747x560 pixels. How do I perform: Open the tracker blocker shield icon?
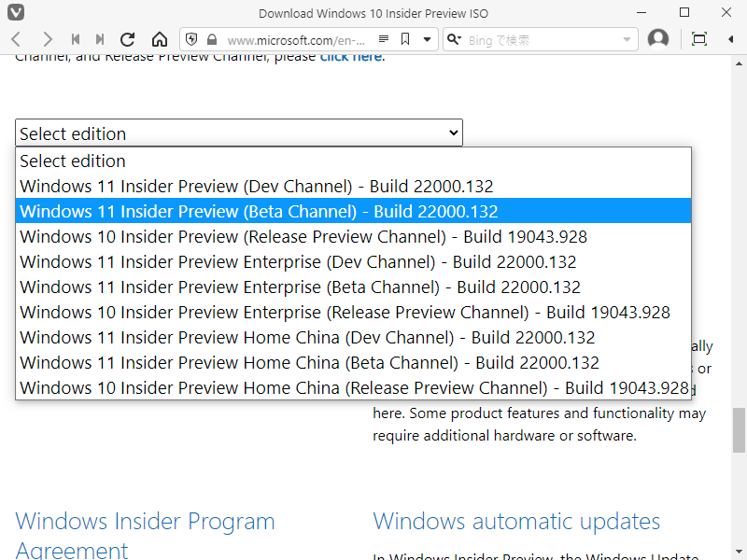(x=191, y=39)
